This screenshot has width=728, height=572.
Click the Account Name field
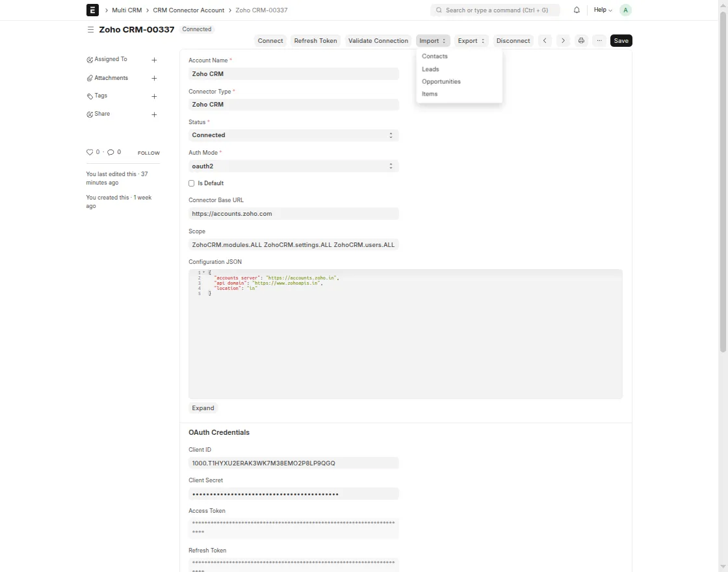(293, 74)
